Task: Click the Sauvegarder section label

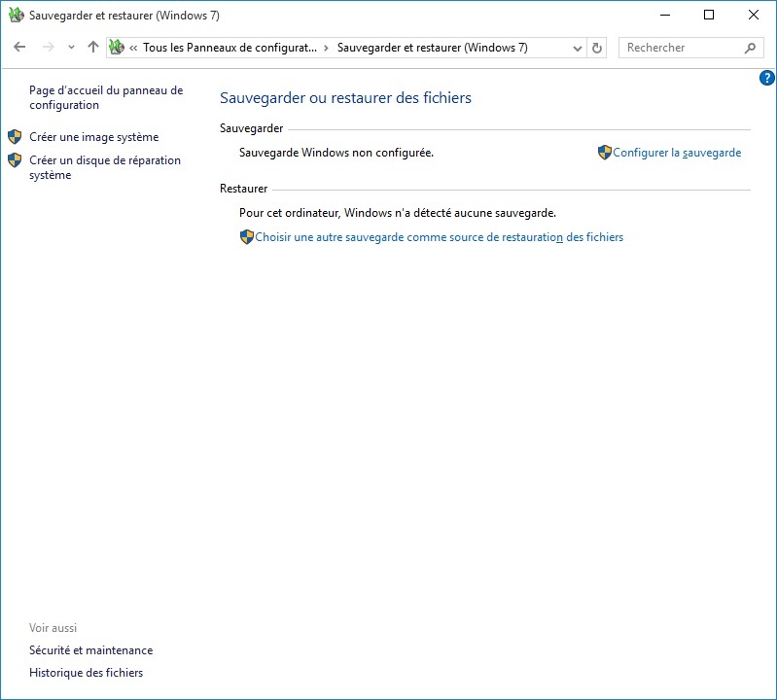Action: pyautogui.click(x=252, y=128)
